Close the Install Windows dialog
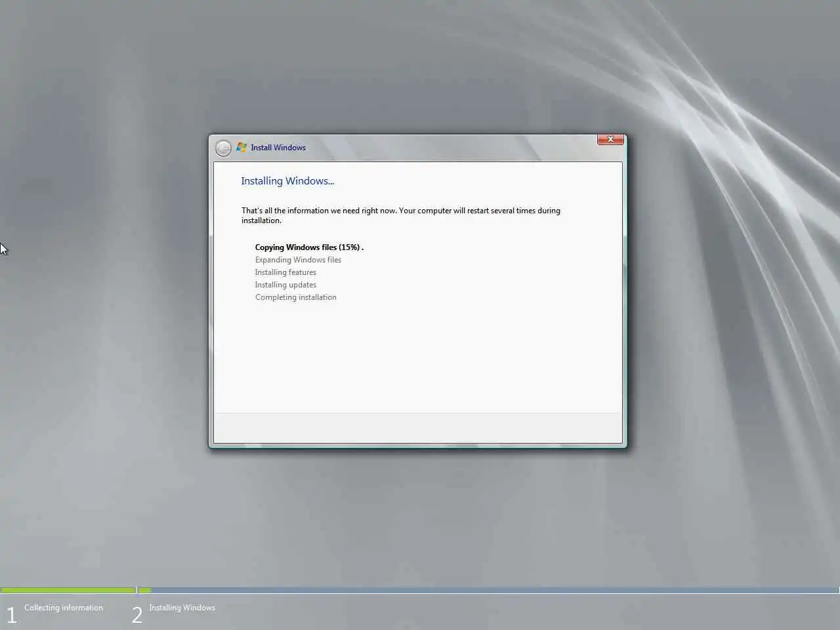The image size is (840, 630). tap(610, 139)
